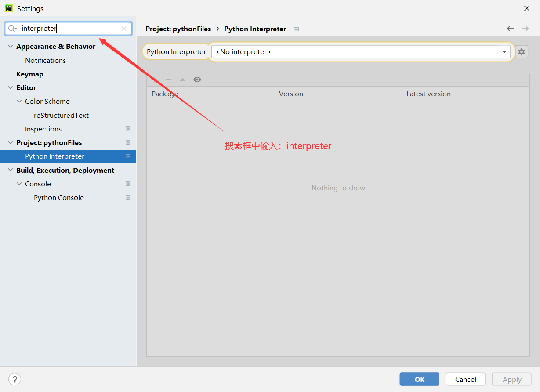This screenshot has width=540, height=392.
Task: Collapse the Console tree section
Action: coord(19,184)
